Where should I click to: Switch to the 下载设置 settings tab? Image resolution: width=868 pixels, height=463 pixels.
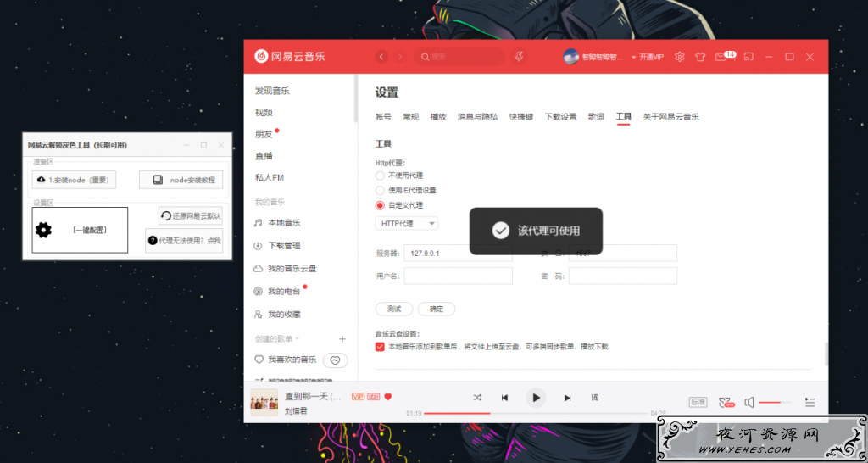tap(561, 117)
